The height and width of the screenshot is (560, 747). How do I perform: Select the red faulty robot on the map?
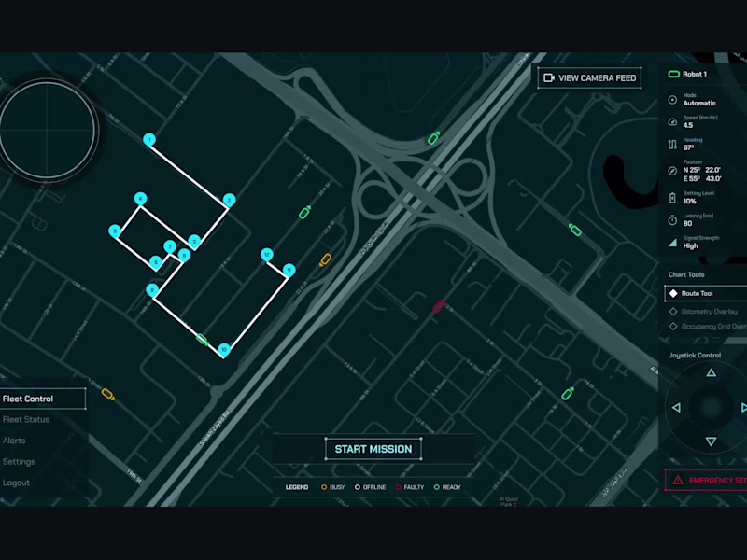439,306
